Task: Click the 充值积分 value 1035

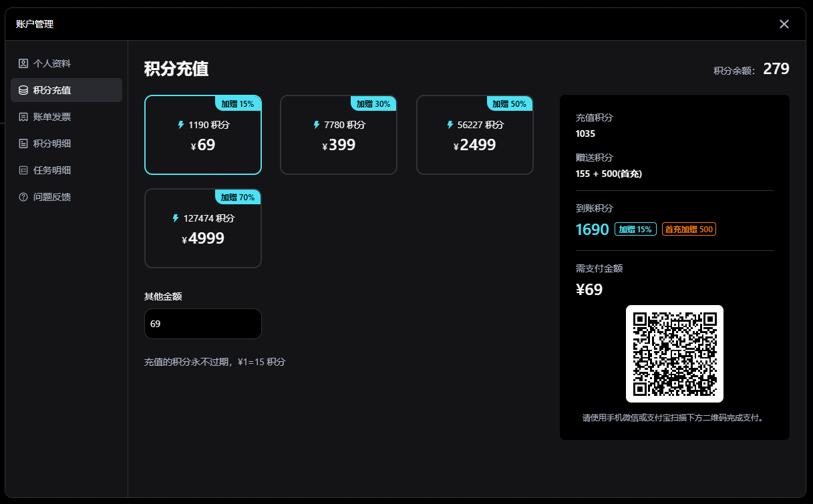Action: pos(585,134)
